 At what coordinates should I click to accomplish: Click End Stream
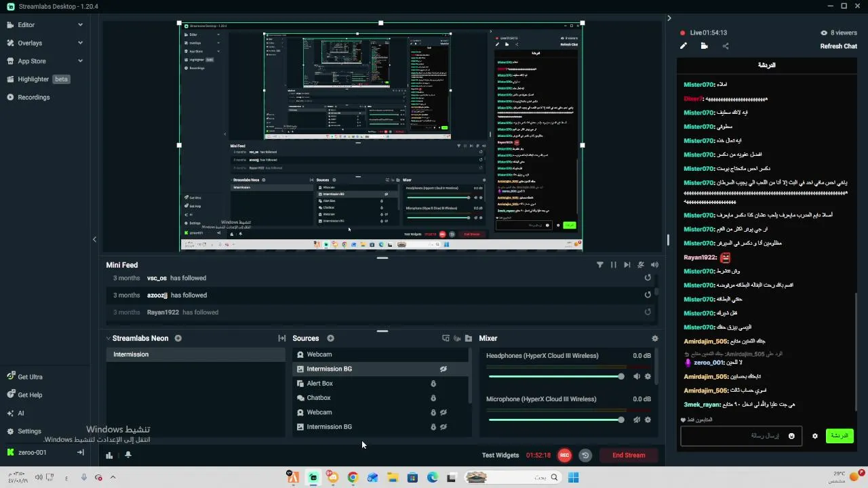pos(629,455)
